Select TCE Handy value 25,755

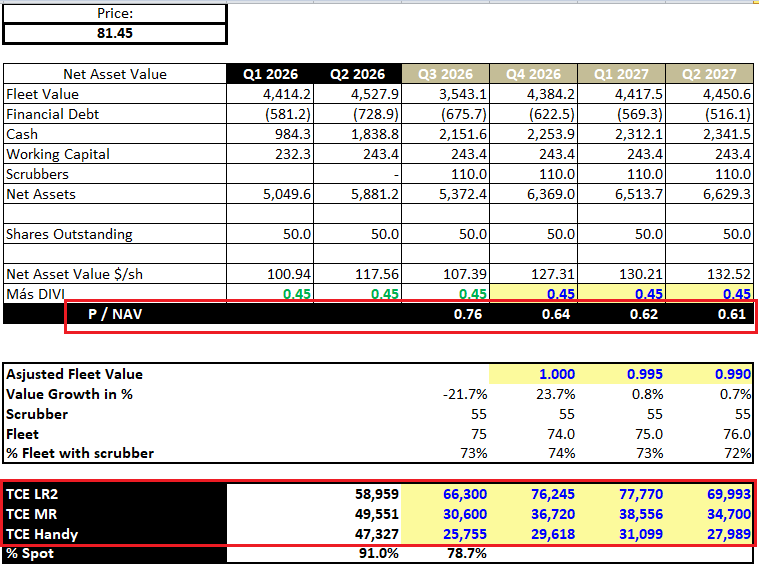pyautogui.click(x=445, y=534)
